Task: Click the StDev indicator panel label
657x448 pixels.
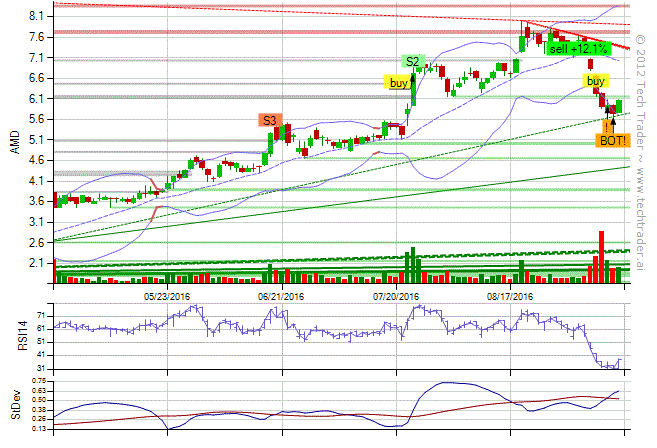Action: click(x=14, y=403)
